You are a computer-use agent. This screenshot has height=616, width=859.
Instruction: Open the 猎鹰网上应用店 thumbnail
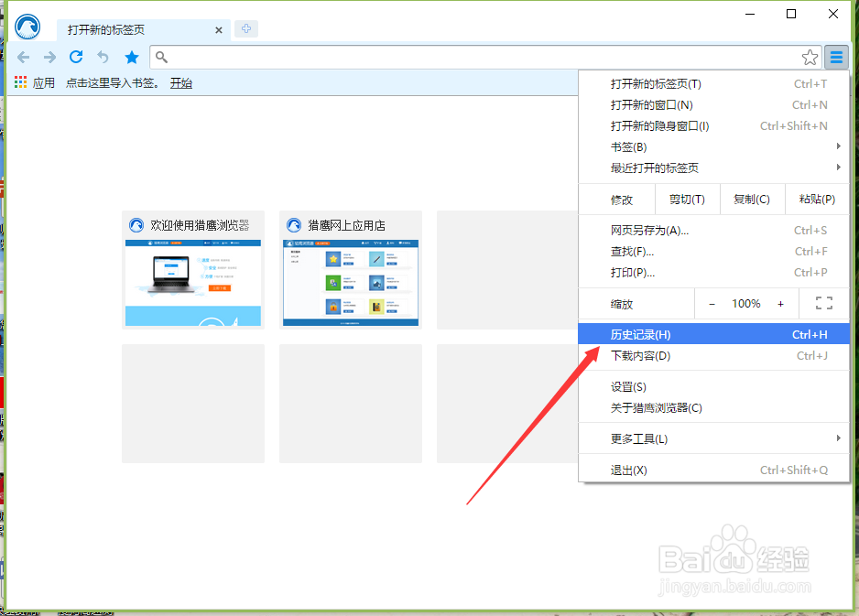pyautogui.click(x=351, y=270)
